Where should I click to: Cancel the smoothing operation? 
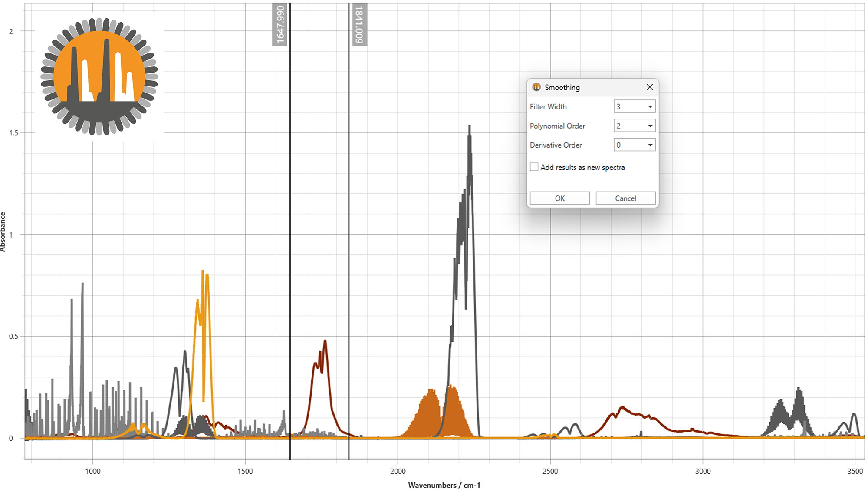625,198
